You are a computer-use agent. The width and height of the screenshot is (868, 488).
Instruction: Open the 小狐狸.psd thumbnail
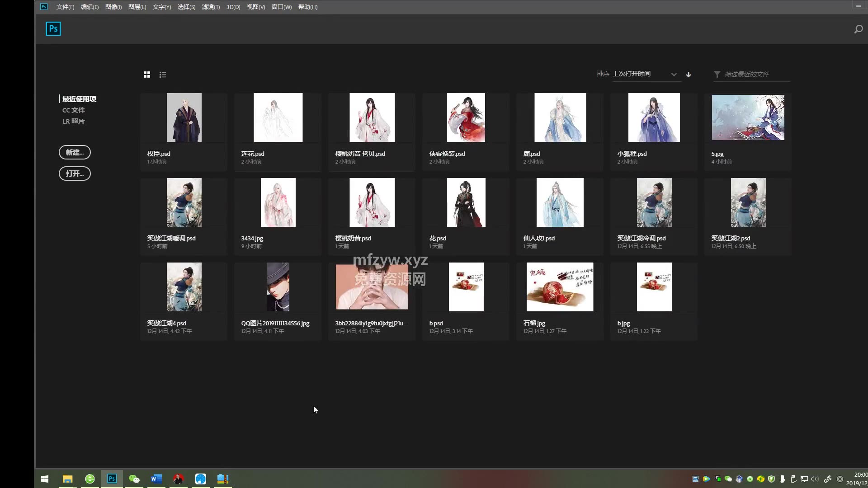[x=654, y=117]
